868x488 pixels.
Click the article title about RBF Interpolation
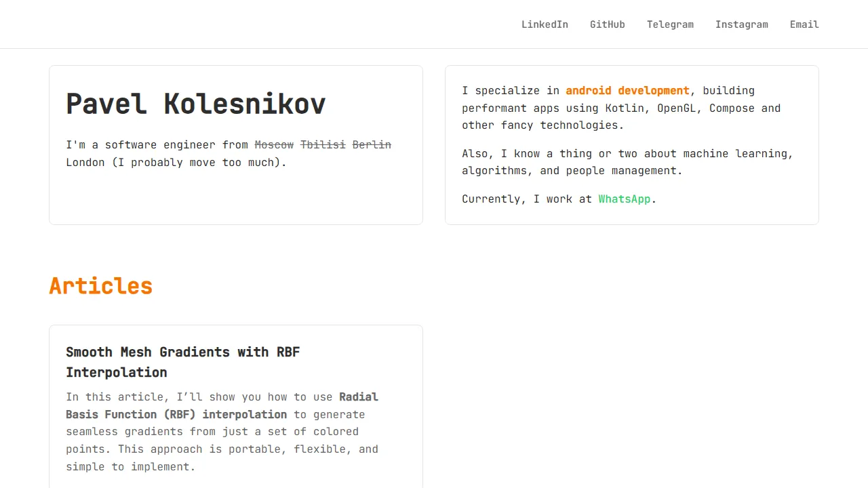(183, 362)
